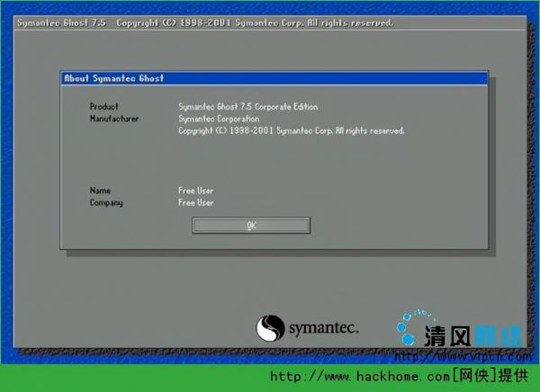
Task: Select Free User value beside Company
Action: pyautogui.click(x=195, y=202)
